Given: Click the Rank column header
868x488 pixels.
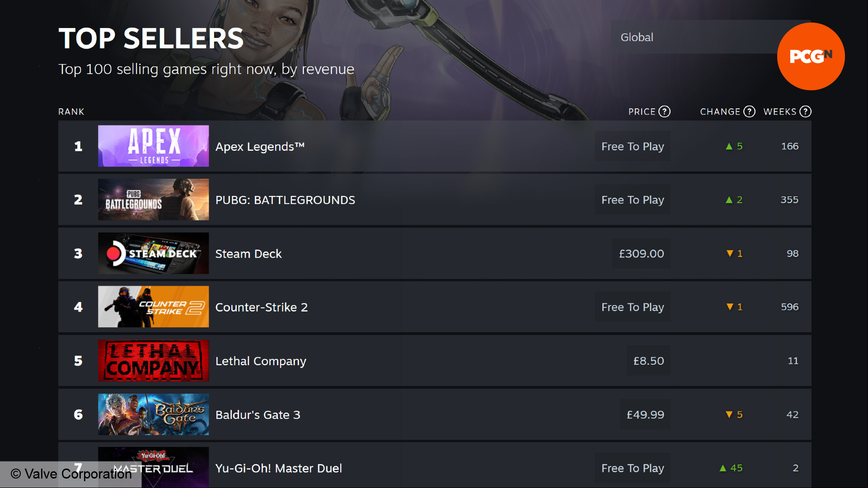Looking at the screenshot, I should coord(71,112).
